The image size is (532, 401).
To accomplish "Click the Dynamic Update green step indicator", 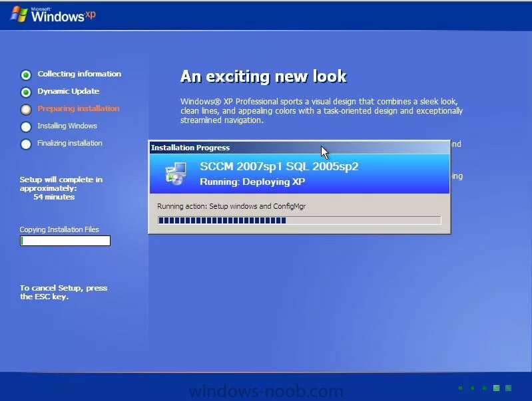I will [x=26, y=92].
